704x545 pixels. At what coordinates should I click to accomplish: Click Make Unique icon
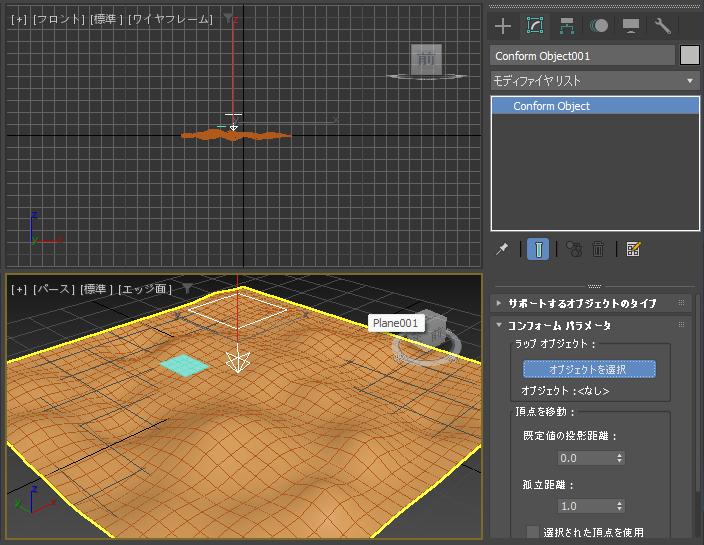pyautogui.click(x=574, y=249)
